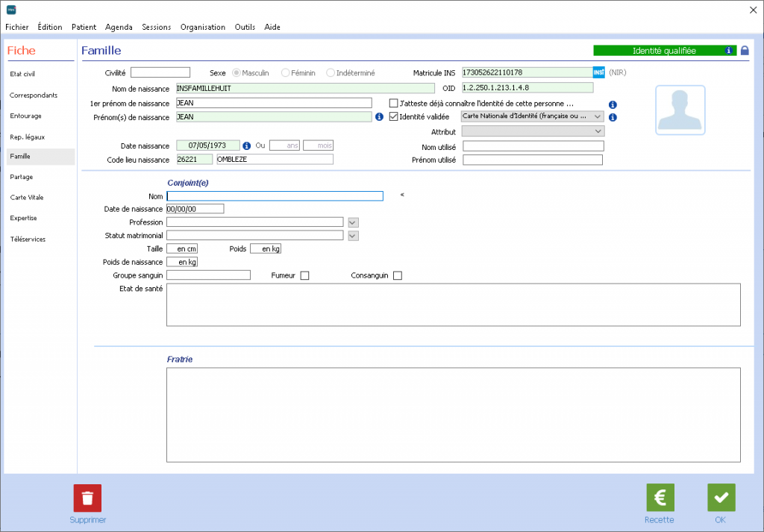Click the 1er prénom de naissance field
764x532 pixels.
tap(274, 103)
